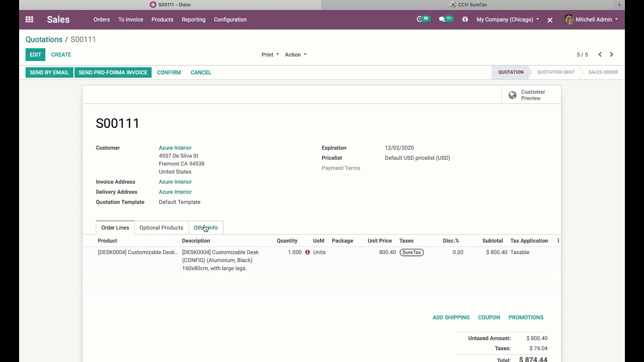Click the SureTax tax tag
The image size is (644, 362).
(x=412, y=252)
